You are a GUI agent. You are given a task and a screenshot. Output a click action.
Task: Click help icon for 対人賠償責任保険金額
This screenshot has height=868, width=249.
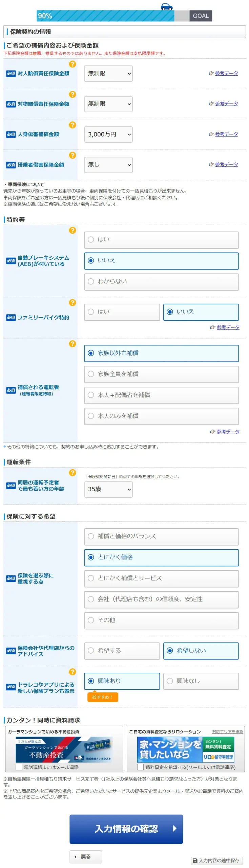point(72,64)
